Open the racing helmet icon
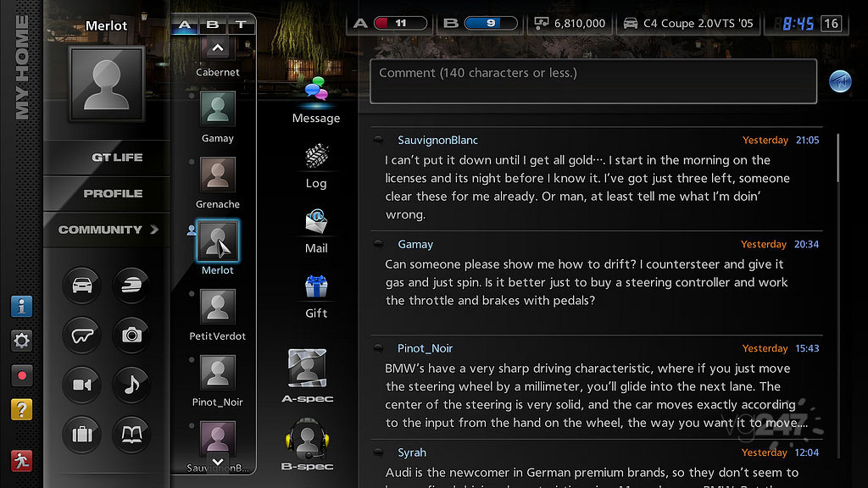The height and width of the screenshot is (488, 868). (x=131, y=286)
